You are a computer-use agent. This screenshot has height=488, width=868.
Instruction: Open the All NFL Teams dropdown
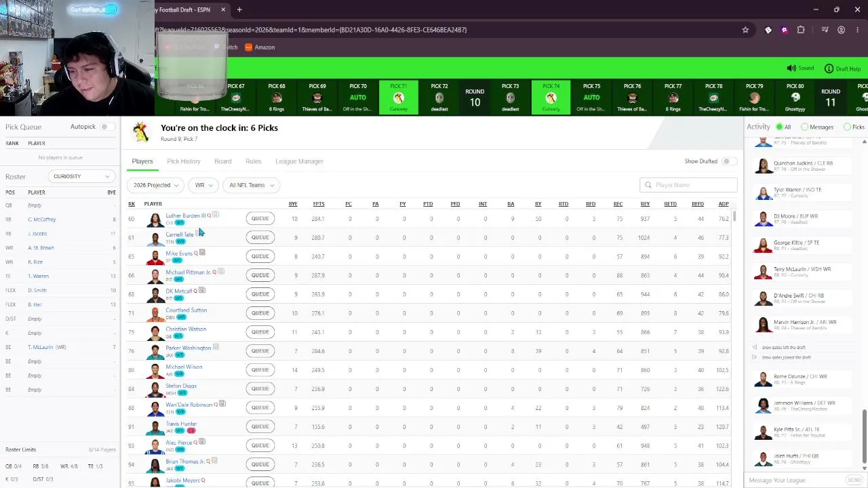coord(252,185)
